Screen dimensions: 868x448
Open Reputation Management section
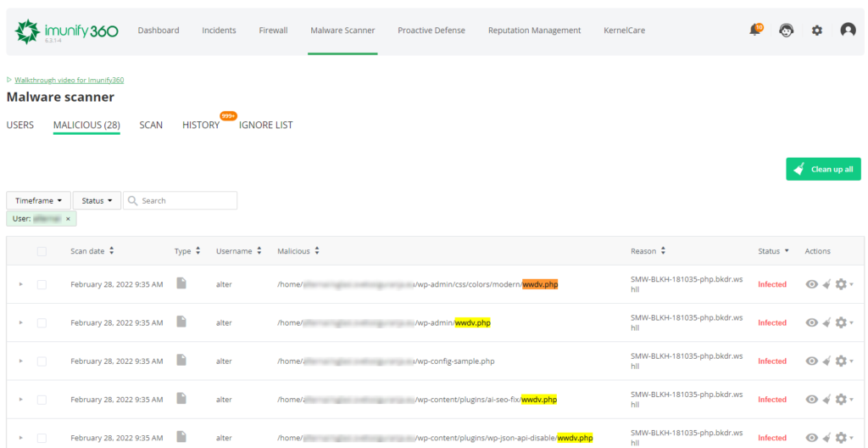point(535,31)
